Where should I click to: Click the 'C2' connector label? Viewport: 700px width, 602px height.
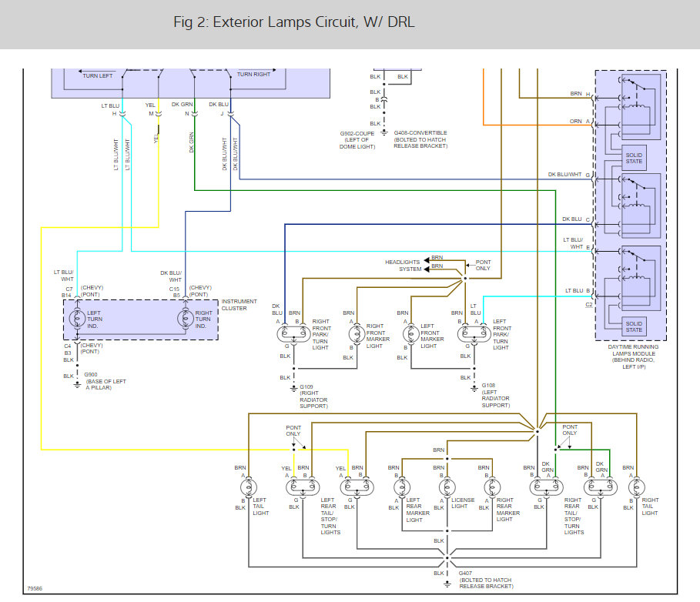pyautogui.click(x=589, y=304)
